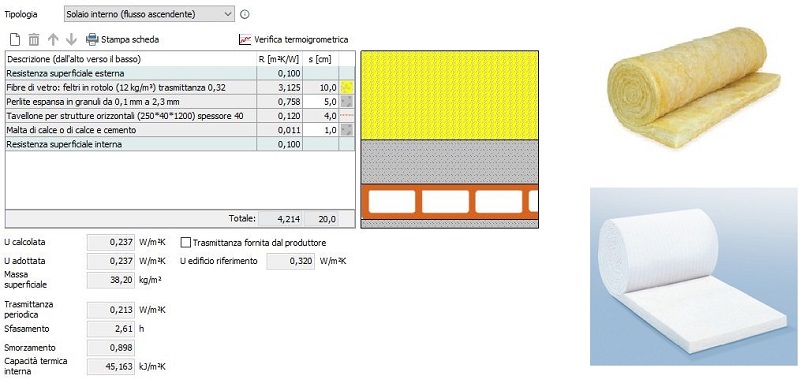
Task: Select the Malta di calce layer row
Action: (x=180, y=130)
